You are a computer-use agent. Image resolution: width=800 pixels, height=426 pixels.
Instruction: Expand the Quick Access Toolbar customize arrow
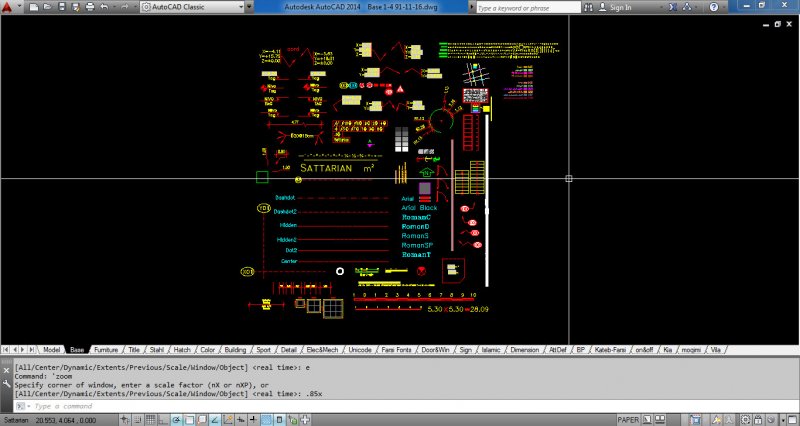pos(249,7)
